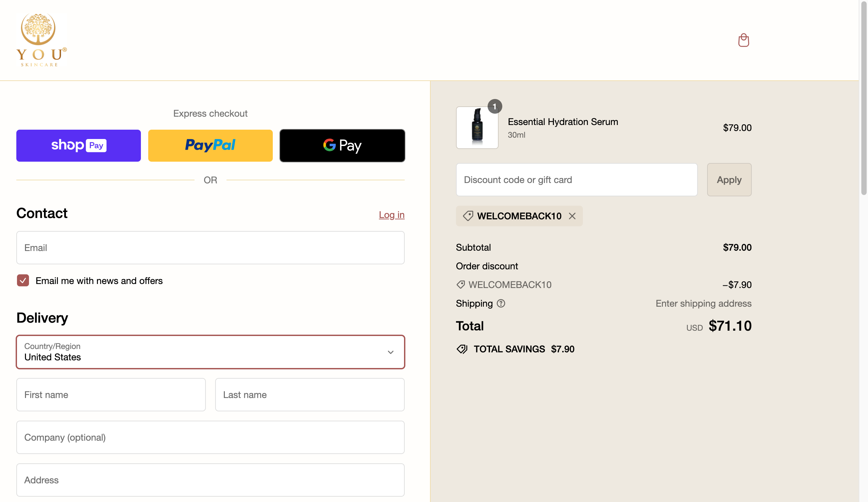Click the $71.10 total amount
The width and height of the screenshot is (868, 502).
pos(730,326)
